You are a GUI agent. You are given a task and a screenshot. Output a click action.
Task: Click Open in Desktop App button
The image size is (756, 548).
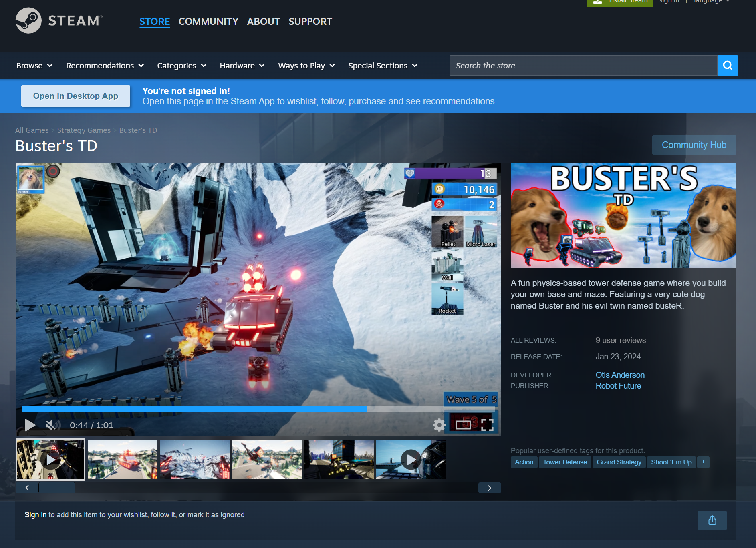[76, 96]
